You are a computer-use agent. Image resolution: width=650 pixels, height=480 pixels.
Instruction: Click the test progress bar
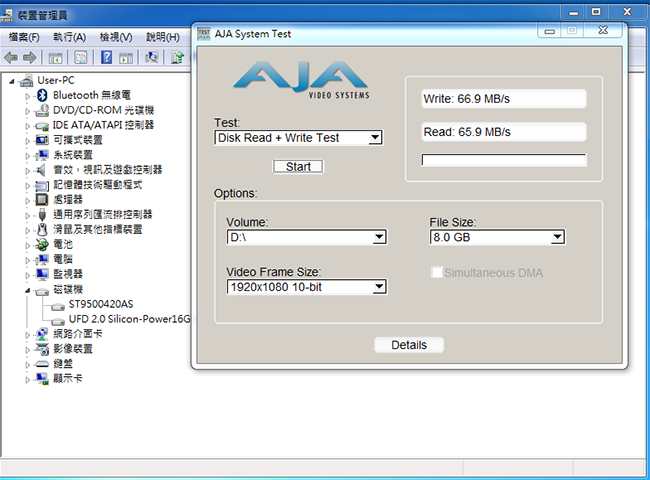(504, 160)
